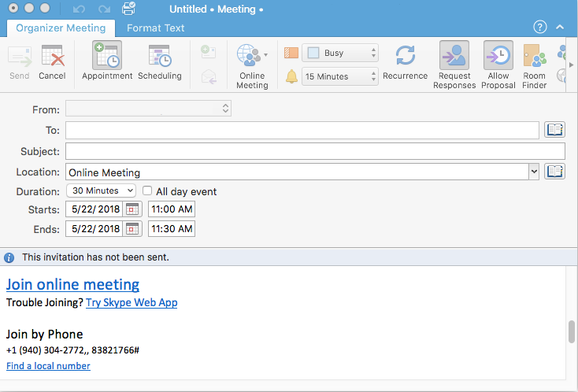Screen dimensions: 578x392
Task: Expand the Duration 30 Minutes dropdown
Action: tap(101, 190)
